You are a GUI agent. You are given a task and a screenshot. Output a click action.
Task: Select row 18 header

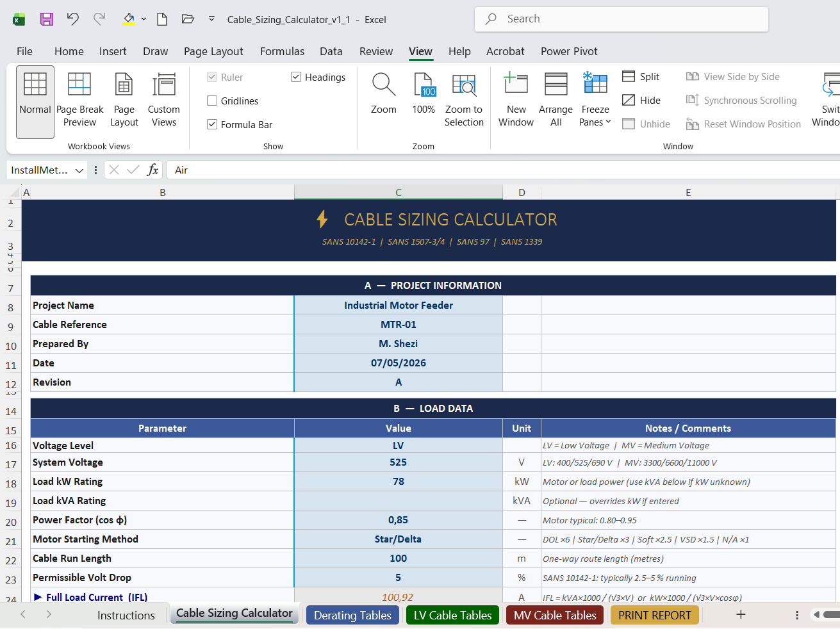[11, 484]
